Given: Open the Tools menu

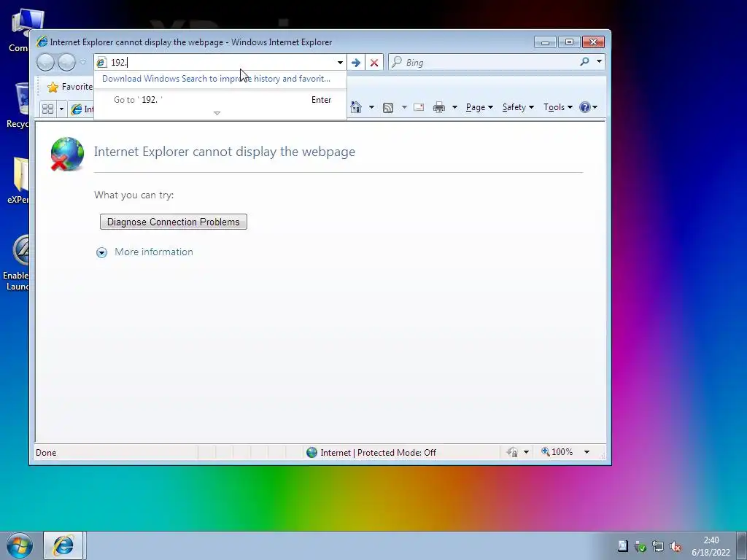Looking at the screenshot, I should 558,107.
